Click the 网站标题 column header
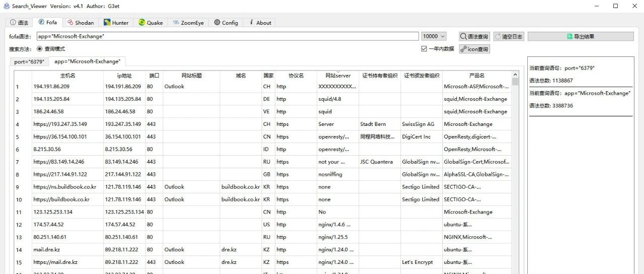Image resolution: width=644 pixels, height=274 pixels. 191,76
